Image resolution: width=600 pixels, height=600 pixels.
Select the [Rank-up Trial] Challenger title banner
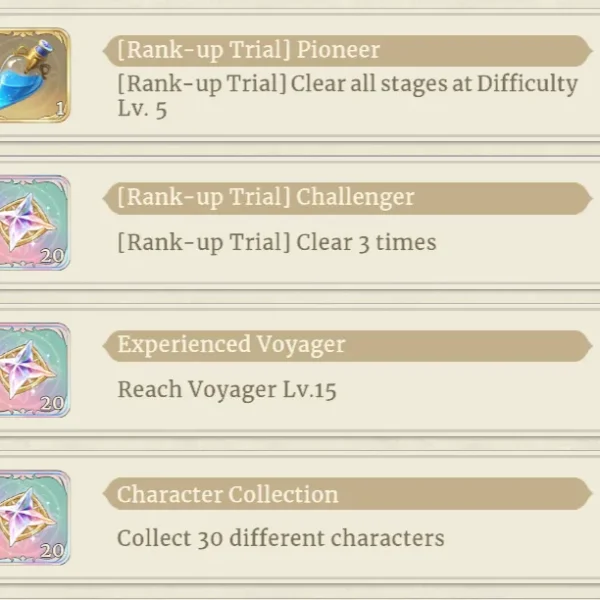[347, 198]
